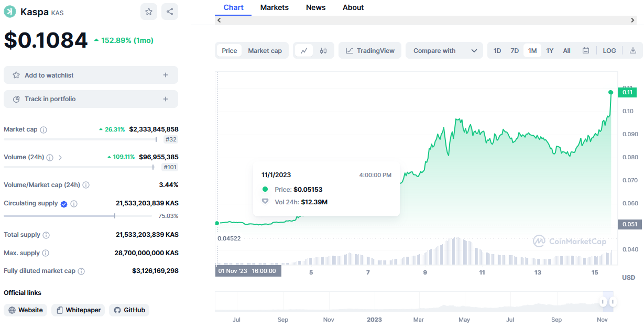Open the Compare with dropdown
This screenshot has height=329, width=644.
[444, 51]
